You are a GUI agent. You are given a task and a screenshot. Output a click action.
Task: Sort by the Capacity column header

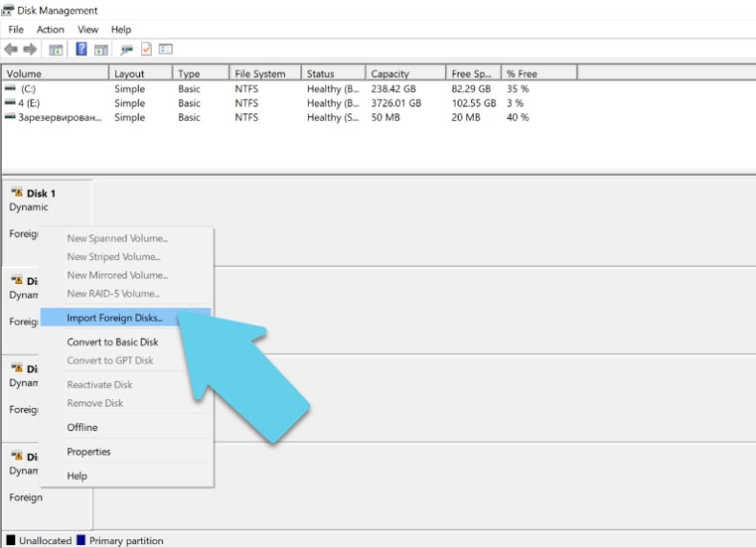pyautogui.click(x=406, y=73)
